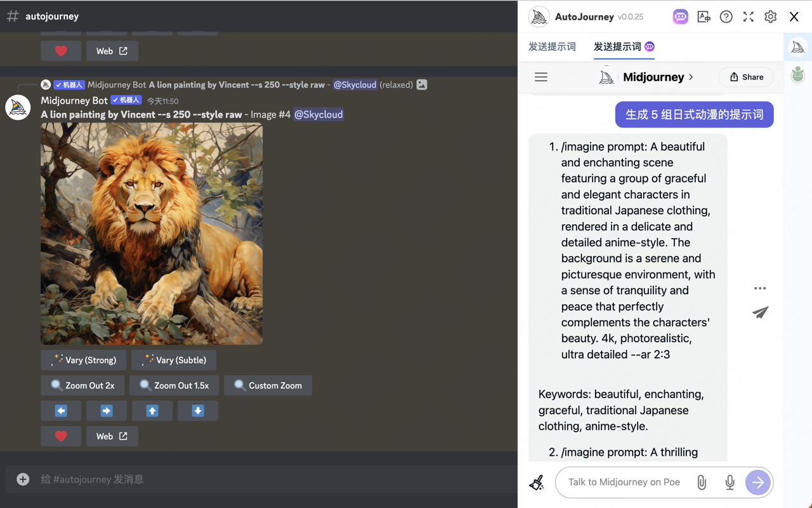Click the Share button
Image resolution: width=812 pixels, height=508 pixels.
pyautogui.click(x=745, y=77)
